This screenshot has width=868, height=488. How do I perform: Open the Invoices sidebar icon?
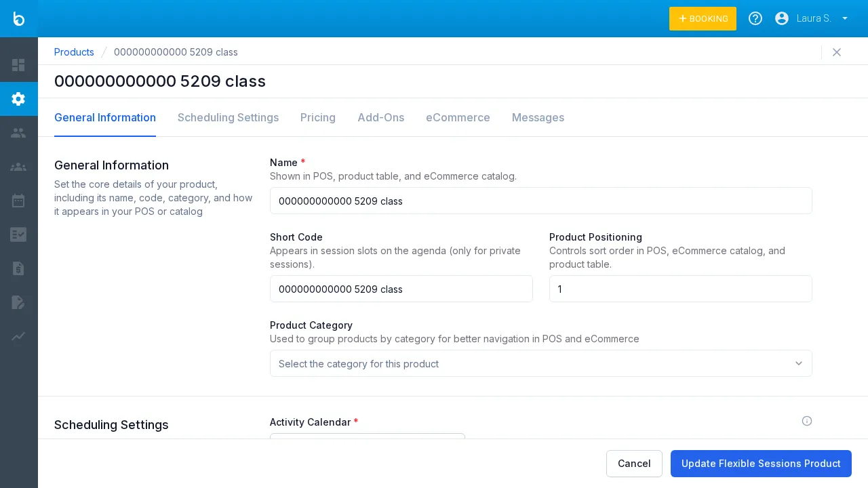point(19,268)
